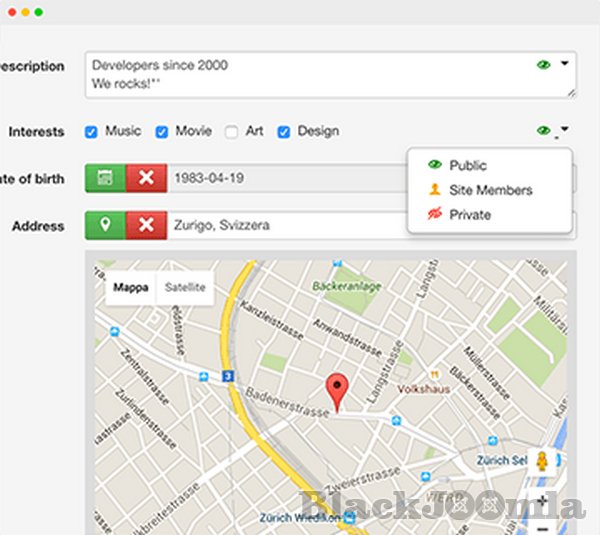The width and height of the screenshot is (600, 535).
Task: Click the green map pin location button
Action: 105,225
